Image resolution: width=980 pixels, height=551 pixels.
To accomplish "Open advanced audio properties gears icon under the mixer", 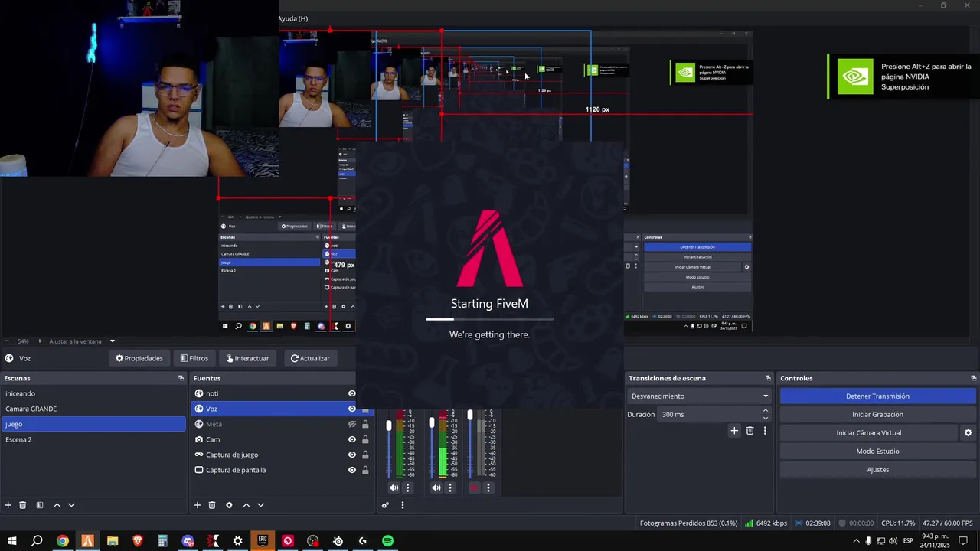I will click(x=385, y=505).
